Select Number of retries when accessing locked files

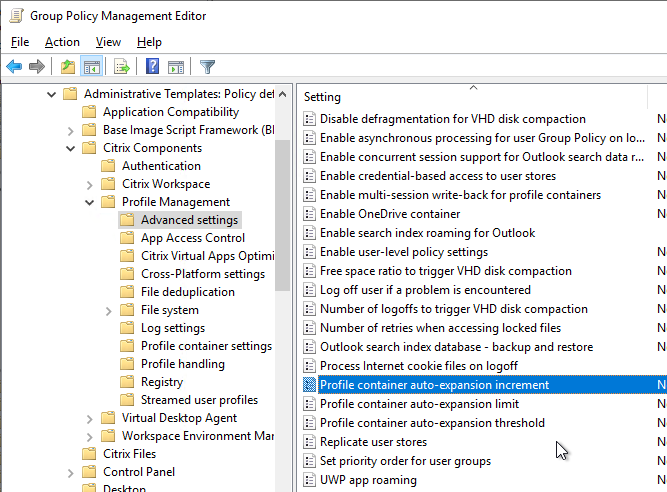(x=440, y=328)
